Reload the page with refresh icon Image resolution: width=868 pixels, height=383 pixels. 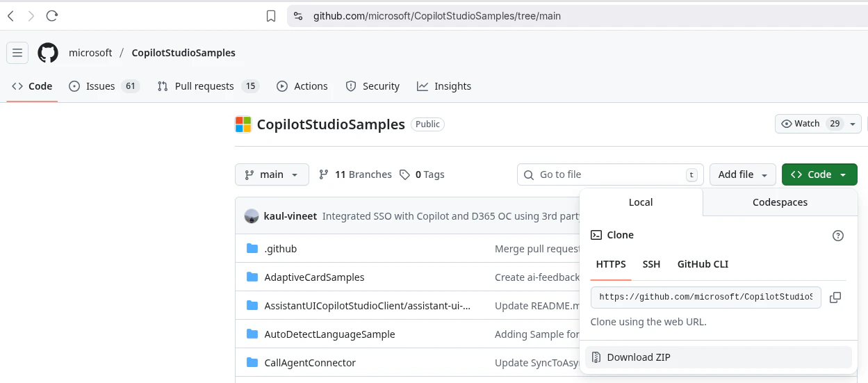point(51,16)
